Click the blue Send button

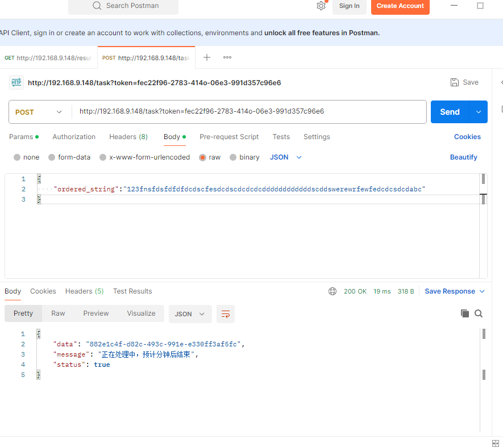click(x=450, y=112)
